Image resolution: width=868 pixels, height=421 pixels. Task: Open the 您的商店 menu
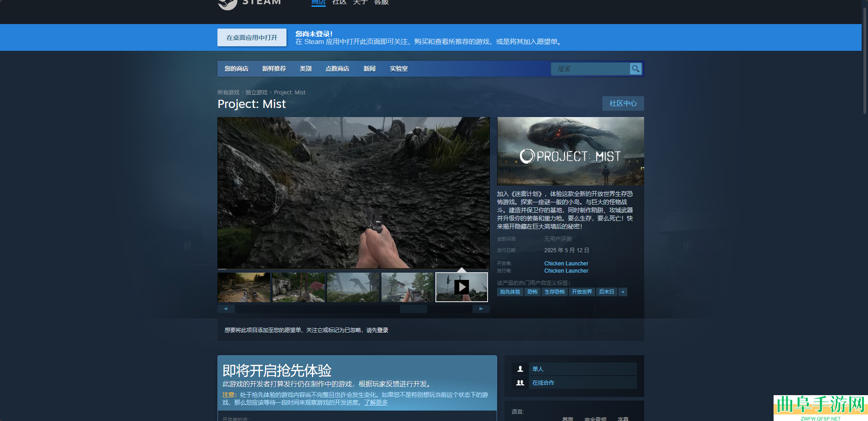237,69
